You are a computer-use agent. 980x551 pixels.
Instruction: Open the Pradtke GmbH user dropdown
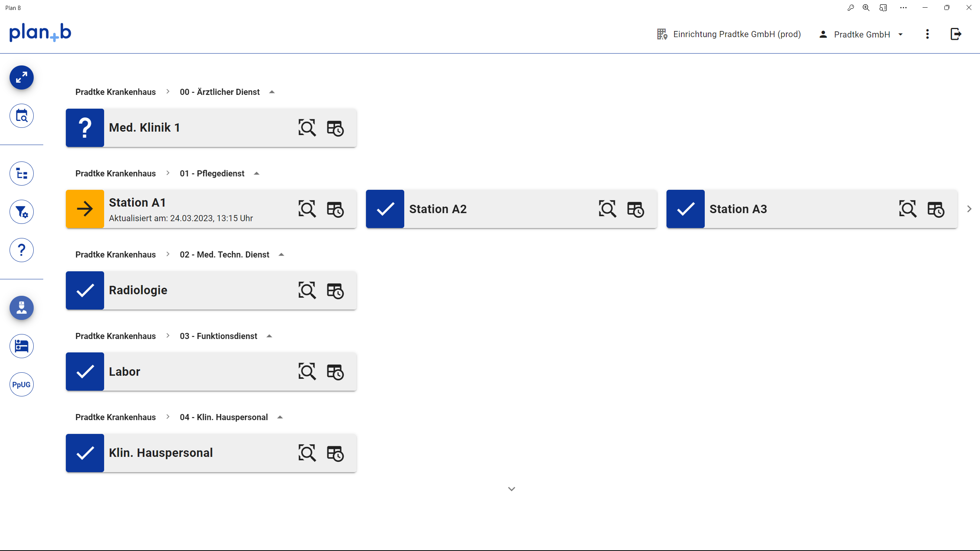tap(861, 34)
